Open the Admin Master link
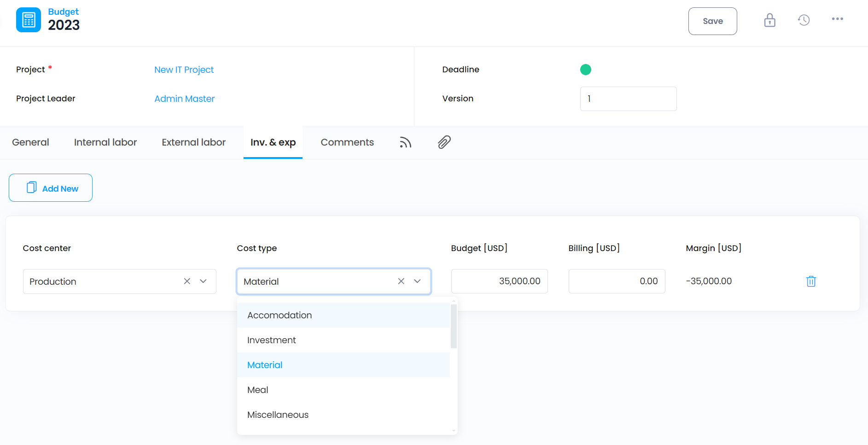 tap(185, 99)
